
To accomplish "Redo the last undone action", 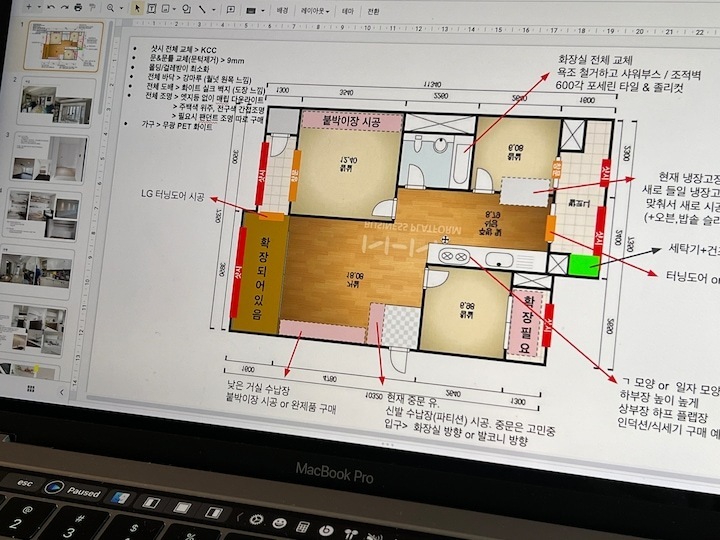I will (65, 7).
